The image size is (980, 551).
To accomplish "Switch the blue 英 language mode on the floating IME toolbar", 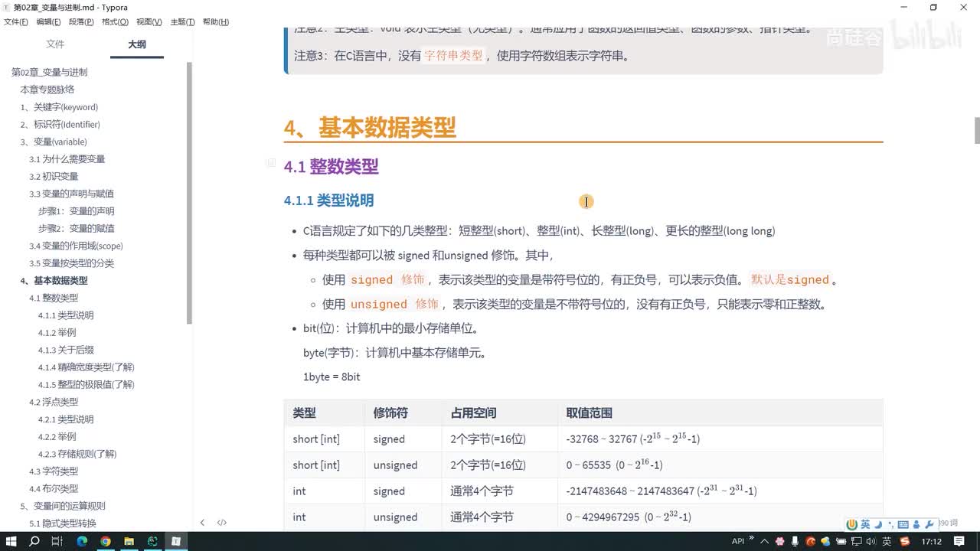I will click(865, 524).
